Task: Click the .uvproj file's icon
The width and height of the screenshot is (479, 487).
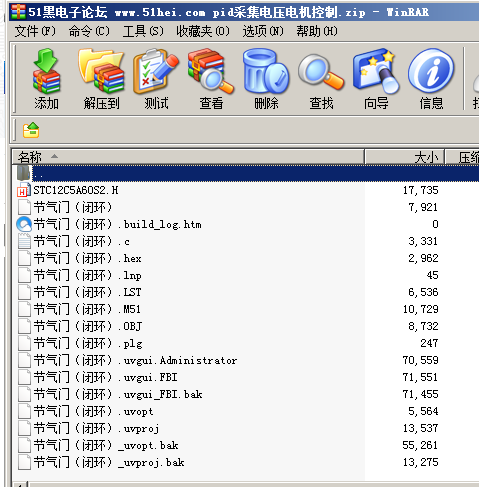Action: [x=24, y=428]
